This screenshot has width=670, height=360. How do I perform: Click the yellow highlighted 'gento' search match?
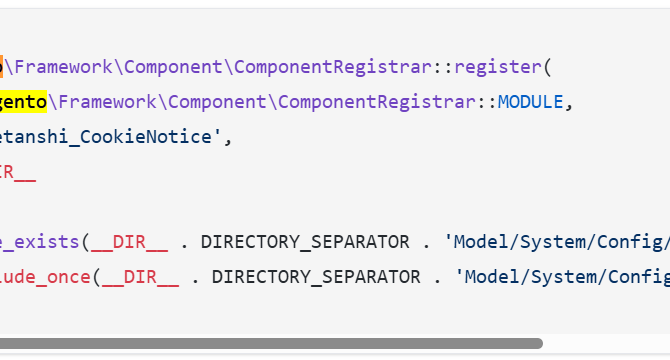click(23, 102)
